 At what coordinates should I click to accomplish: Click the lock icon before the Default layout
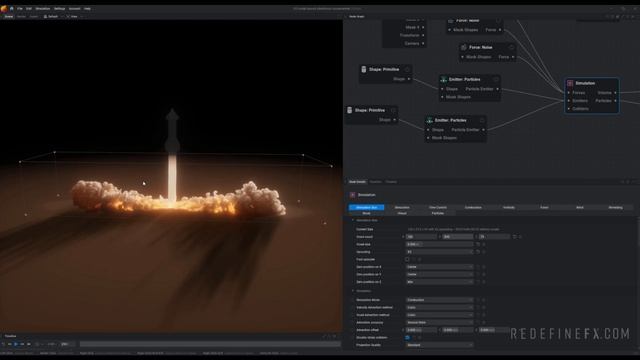(45, 17)
